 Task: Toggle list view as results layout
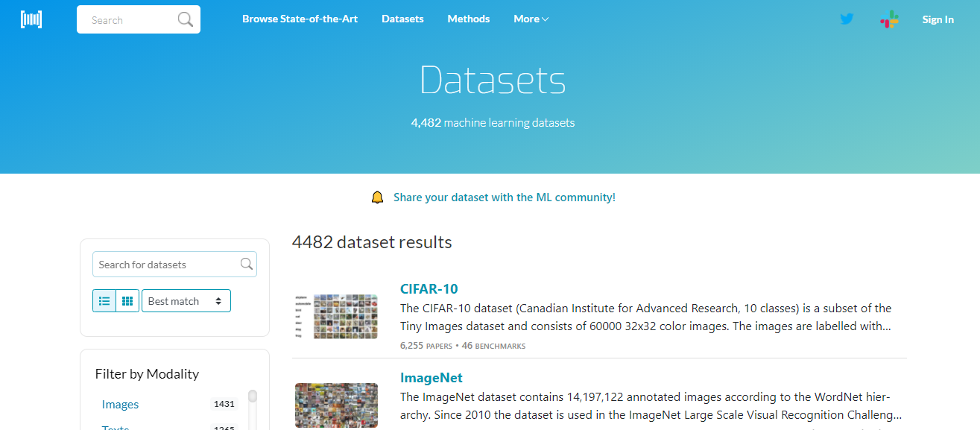[x=104, y=300]
